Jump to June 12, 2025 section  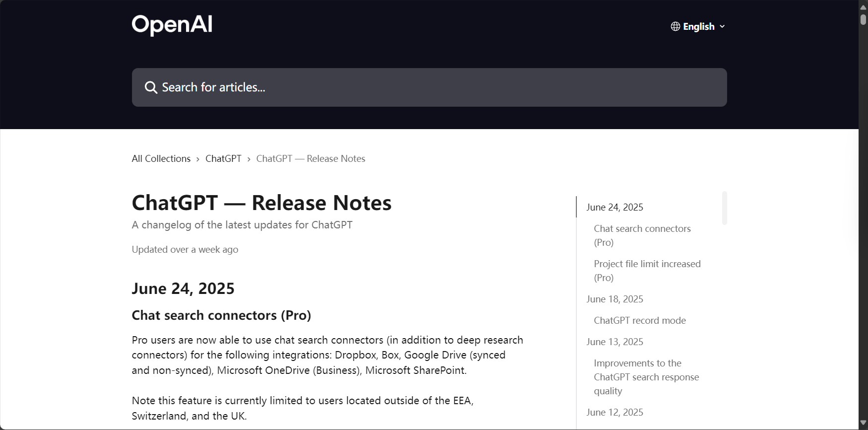click(x=615, y=412)
